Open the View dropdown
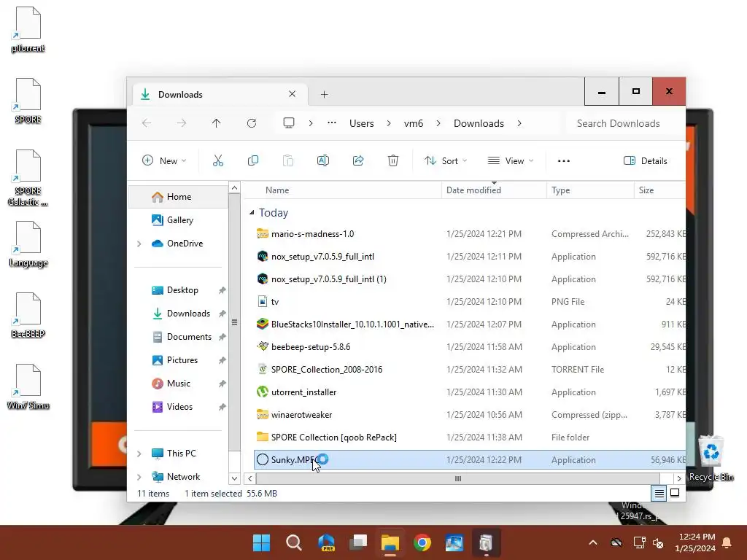Viewport: 747px width, 560px height. point(511,161)
